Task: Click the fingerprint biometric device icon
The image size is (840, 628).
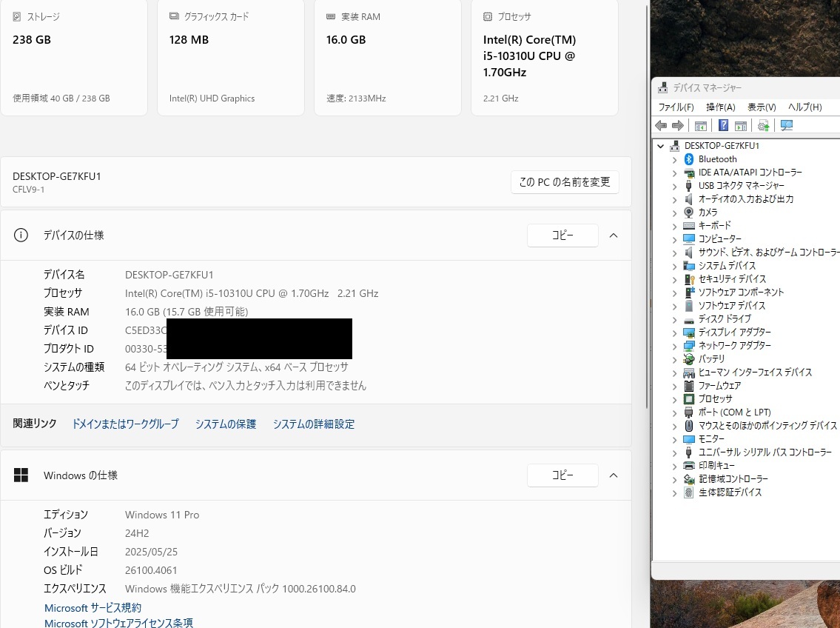Action: (x=689, y=492)
